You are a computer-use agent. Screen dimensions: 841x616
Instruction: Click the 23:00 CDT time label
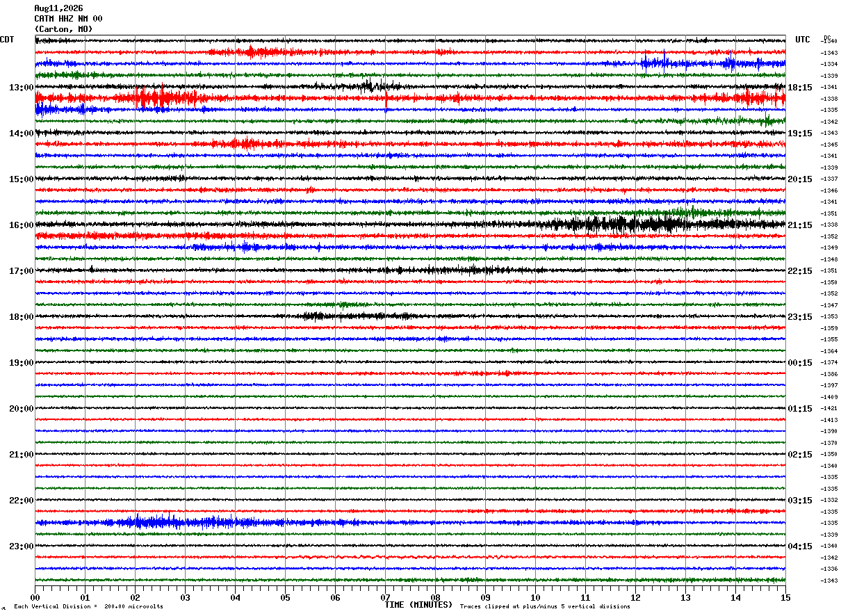pyautogui.click(x=22, y=546)
